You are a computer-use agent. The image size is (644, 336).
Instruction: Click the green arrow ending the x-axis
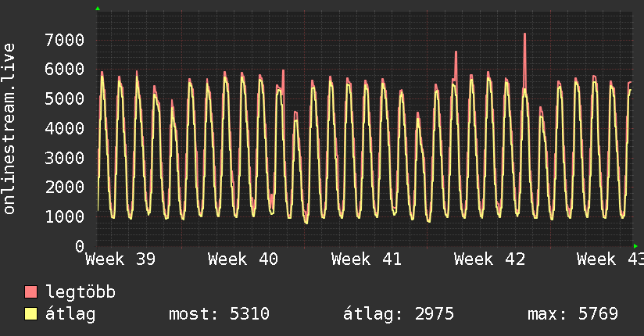635,246
